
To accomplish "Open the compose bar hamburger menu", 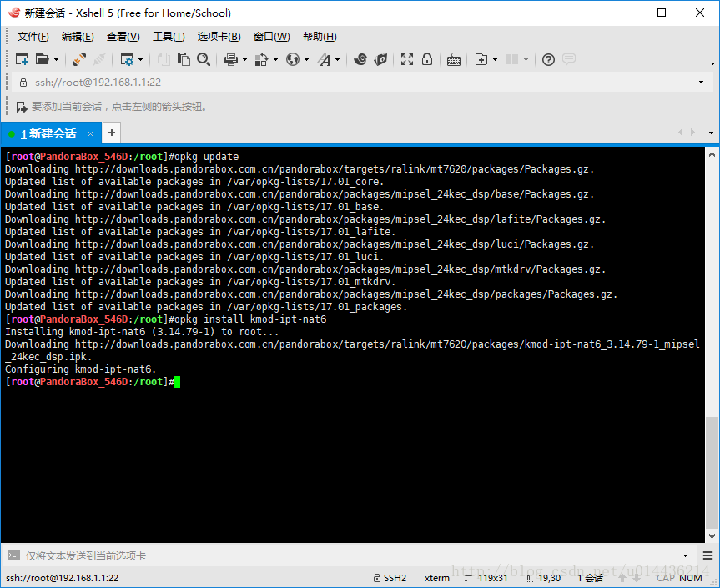I will (x=707, y=555).
